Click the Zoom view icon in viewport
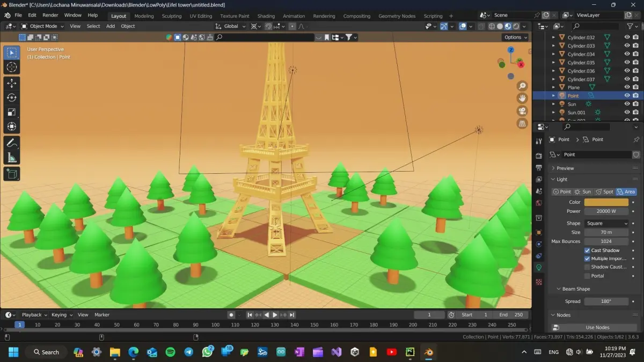The image size is (644, 362). click(522, 86)
